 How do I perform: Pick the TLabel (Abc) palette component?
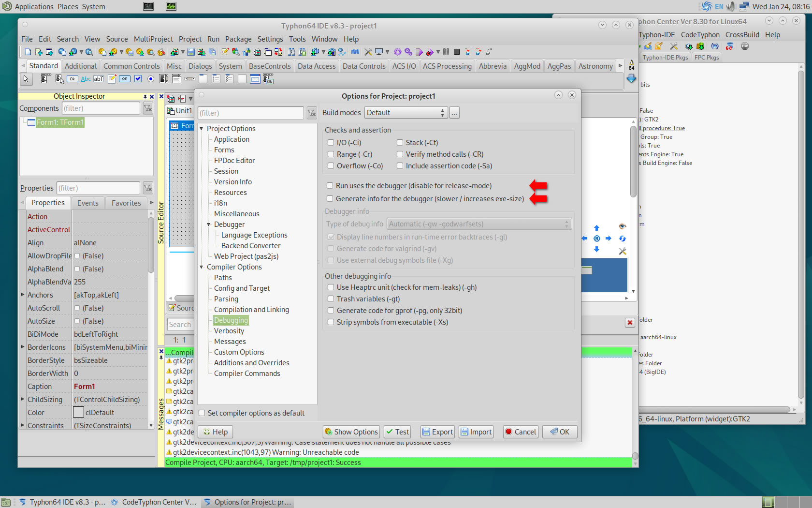[86, 79]
